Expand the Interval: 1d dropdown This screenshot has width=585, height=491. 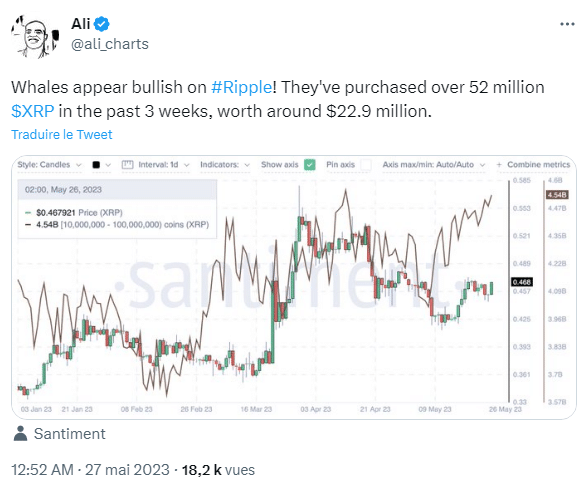click(164, 165)
